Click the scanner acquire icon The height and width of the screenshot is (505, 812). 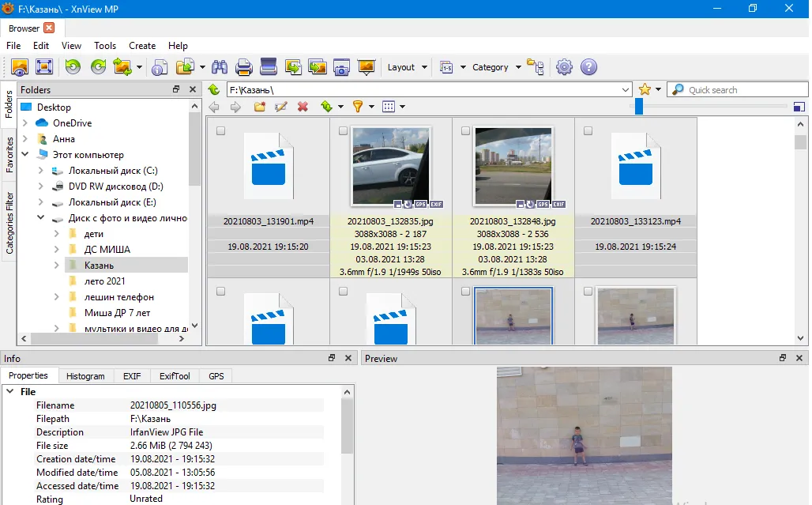click(269, 67)
